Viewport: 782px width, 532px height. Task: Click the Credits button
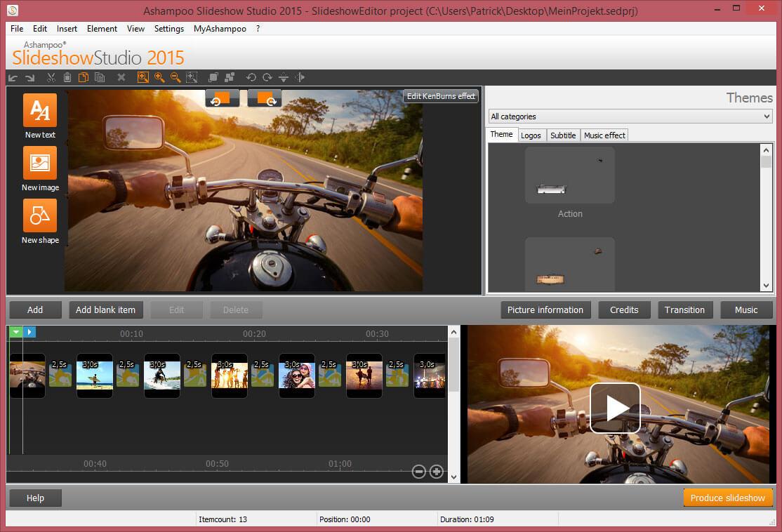point(624,310)
